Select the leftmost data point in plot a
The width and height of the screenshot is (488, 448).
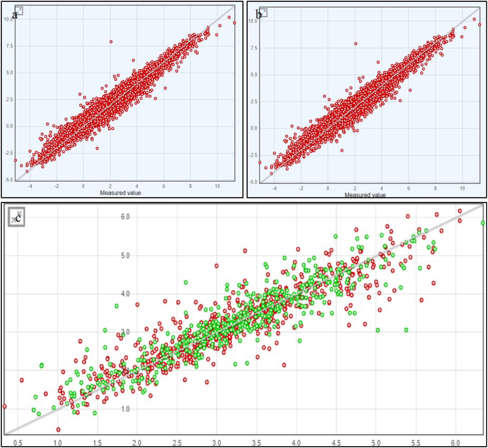pyautogui.click(x=15, y=160)
